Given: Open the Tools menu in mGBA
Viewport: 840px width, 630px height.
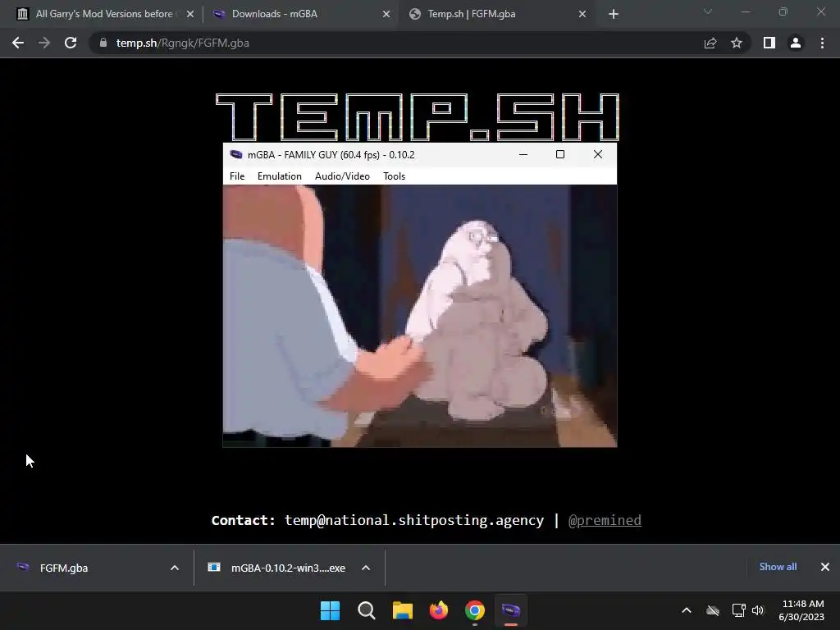Looking at the screenshot, I should click(x=394, y=176).
